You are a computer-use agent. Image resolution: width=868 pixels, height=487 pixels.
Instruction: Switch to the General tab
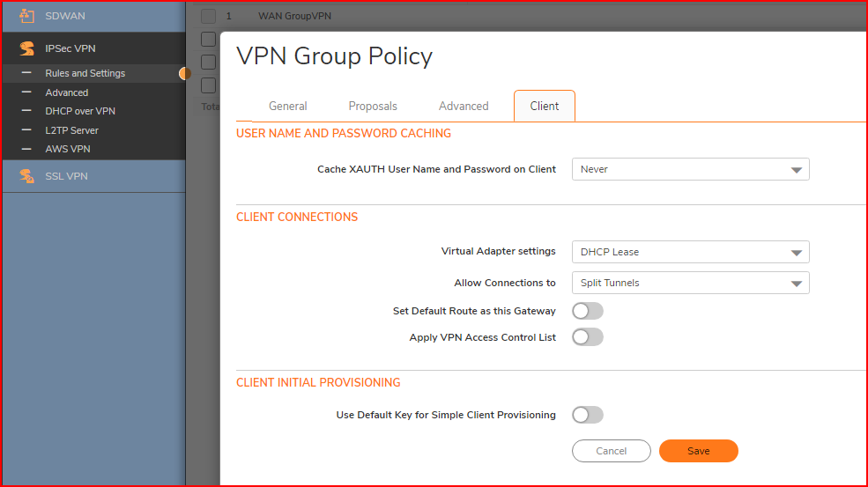(x=287, y=107)
